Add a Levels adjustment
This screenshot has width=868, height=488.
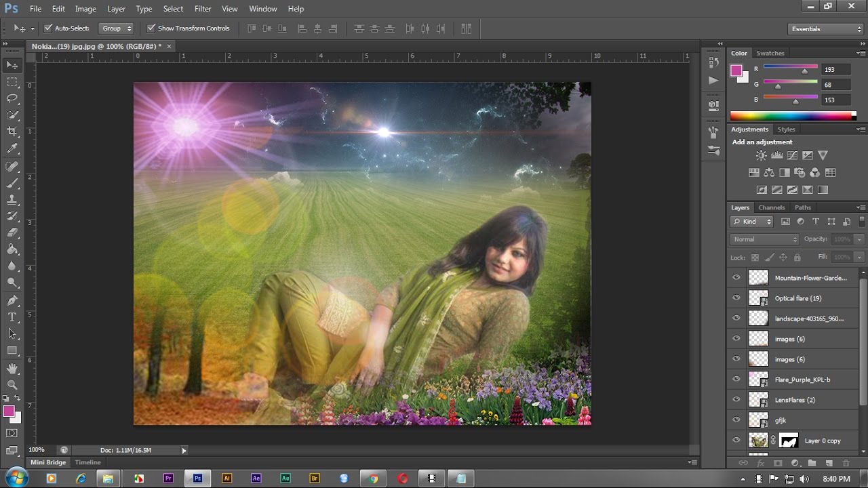(x=777, y=156)
